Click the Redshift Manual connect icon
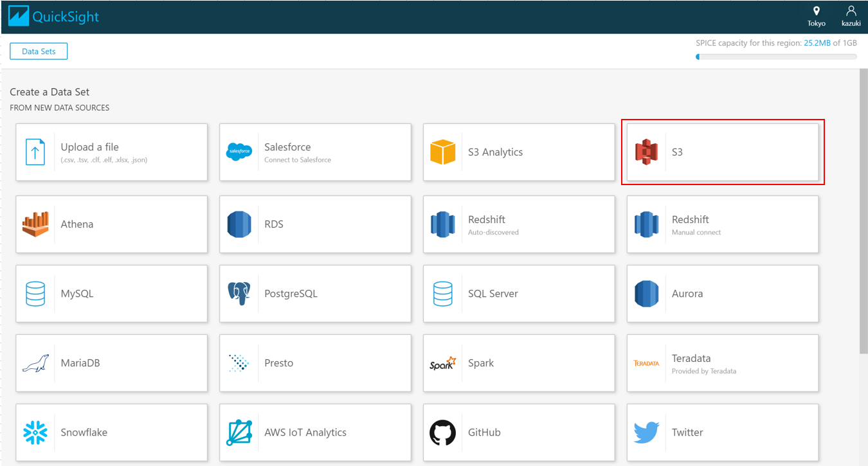 click(x=647, y=224)
